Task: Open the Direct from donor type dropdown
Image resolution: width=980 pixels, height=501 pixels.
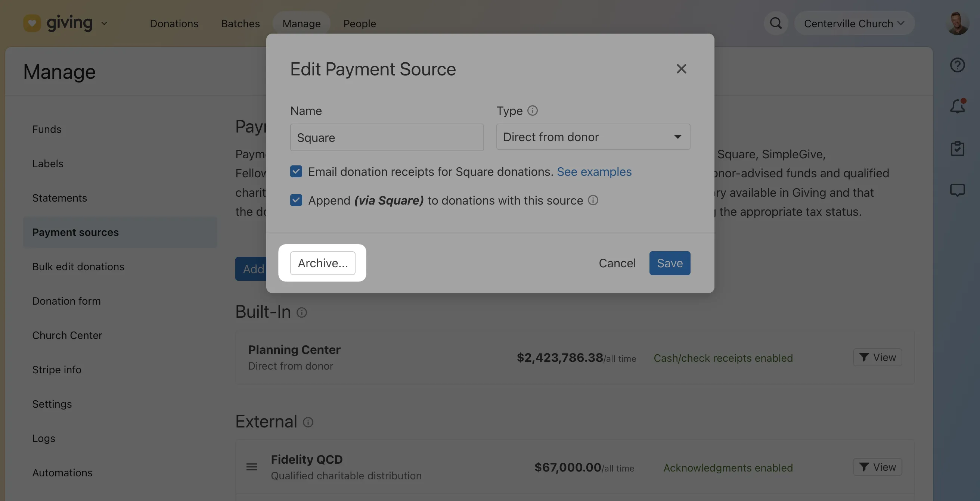Action: point(593,137)
